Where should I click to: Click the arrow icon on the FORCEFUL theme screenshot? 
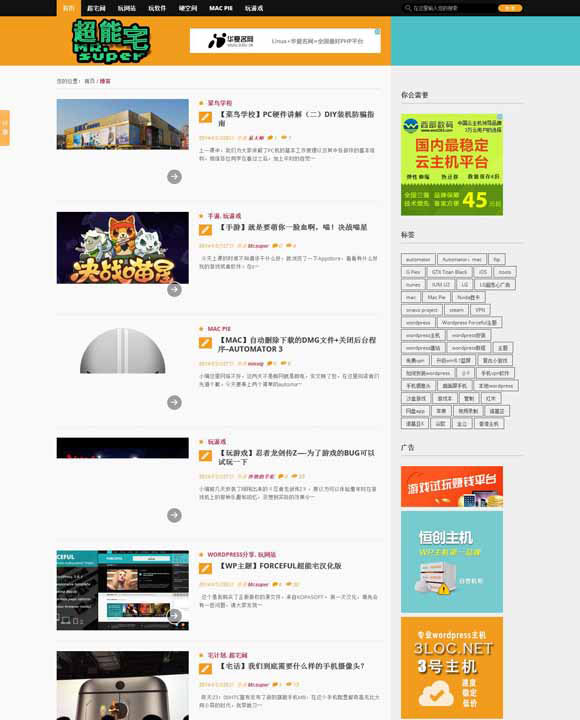(x=174, y=616)
